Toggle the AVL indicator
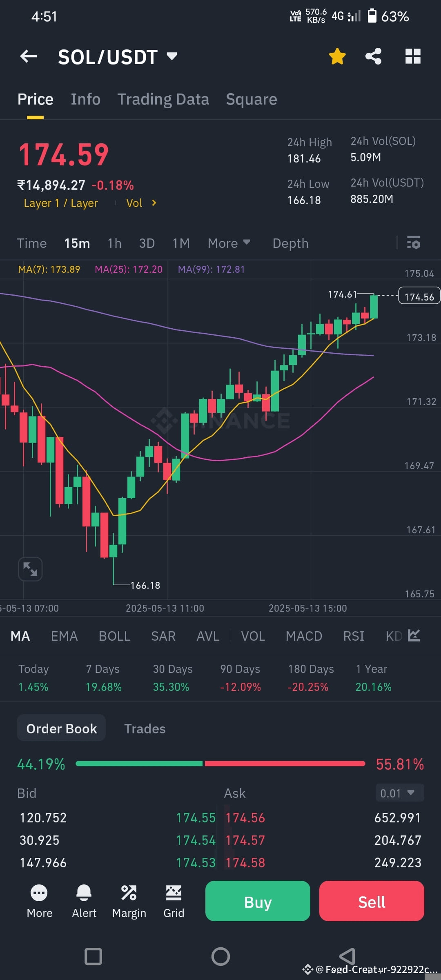The width and height of the screenshot is (441, 980). [208, 636]
